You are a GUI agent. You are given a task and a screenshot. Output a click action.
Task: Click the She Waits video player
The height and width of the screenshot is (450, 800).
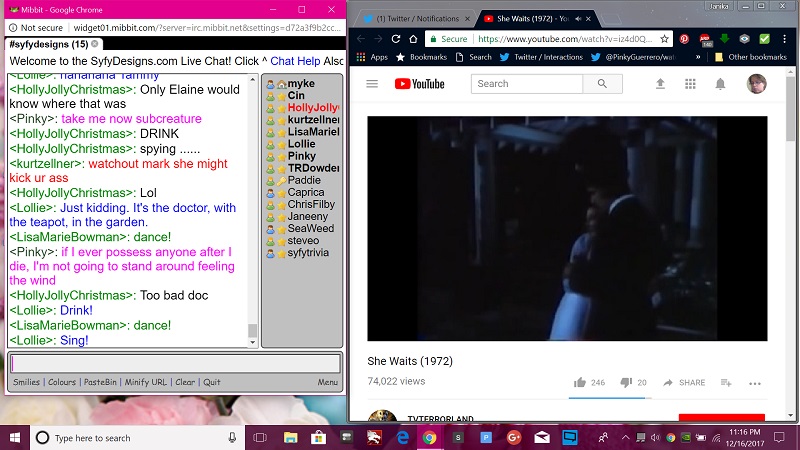point(567,229)
